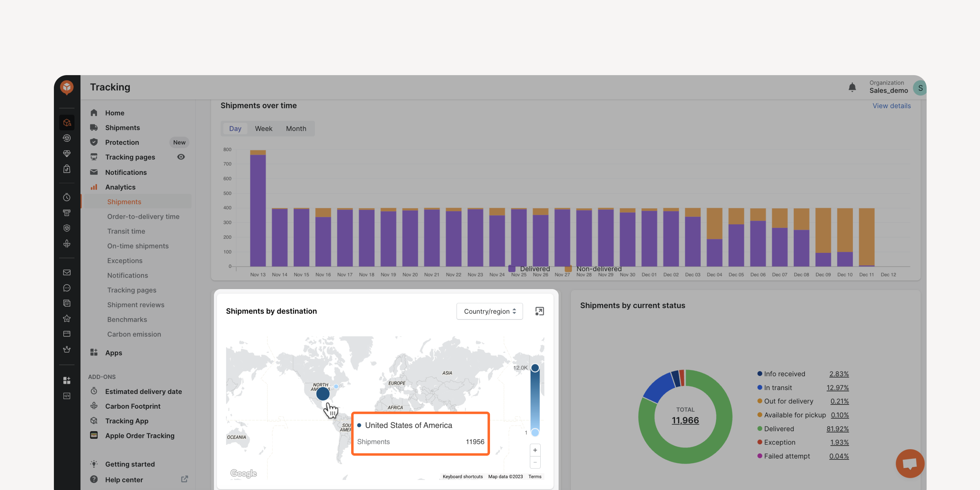
Task: Open the Country/region dropdown
Action: coord(489,311)
